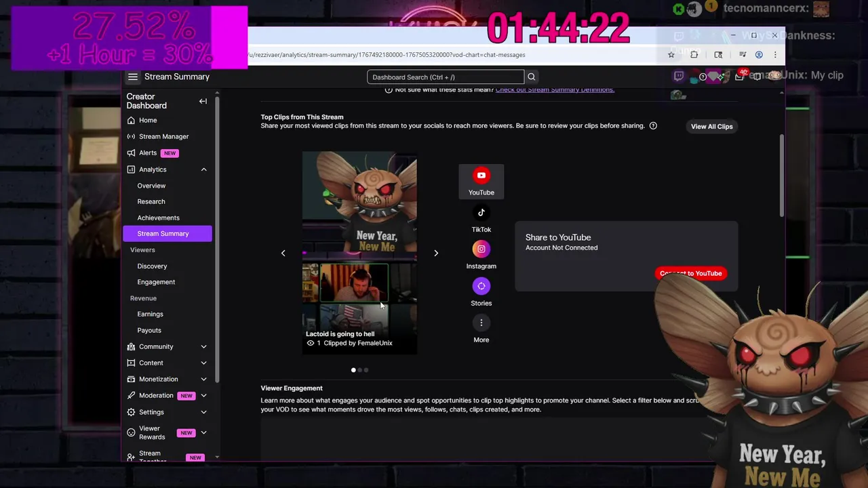The width and height of the screenshot is (868, 488).
Task: Click the Analytics chart icon
Action: [132, 169]
